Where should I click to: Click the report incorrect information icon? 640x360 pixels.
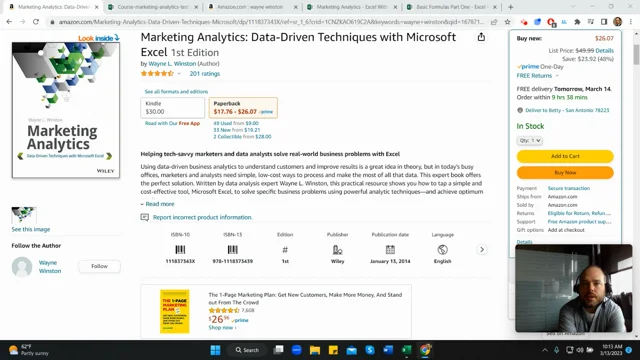click(144, 217)
